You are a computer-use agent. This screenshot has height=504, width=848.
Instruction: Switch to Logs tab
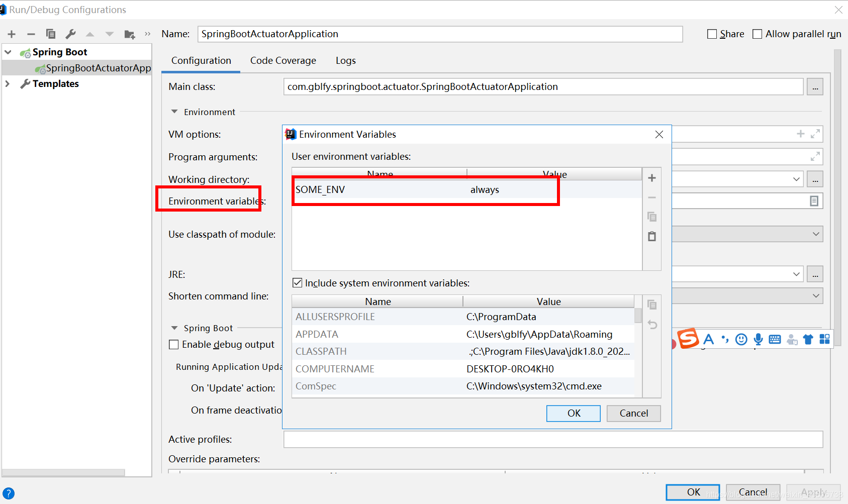pyautogui.click(x=346, y=60)
